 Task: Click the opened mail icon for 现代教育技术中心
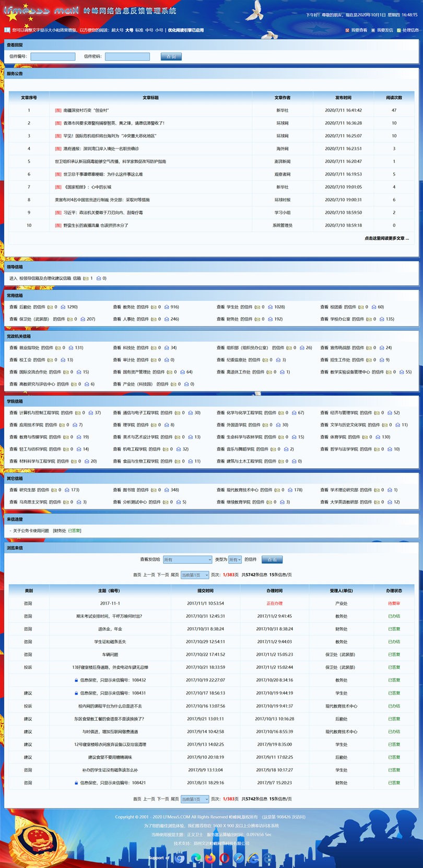point(290,490)
